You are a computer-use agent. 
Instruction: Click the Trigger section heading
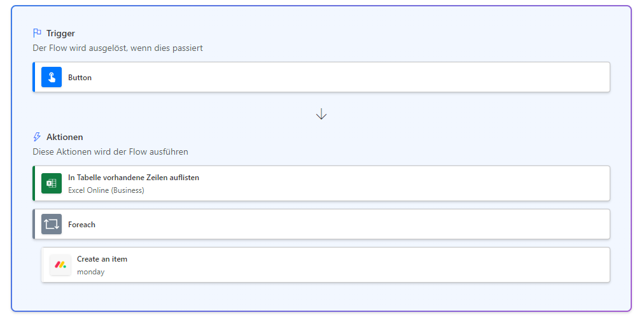(x=60, y=33)
